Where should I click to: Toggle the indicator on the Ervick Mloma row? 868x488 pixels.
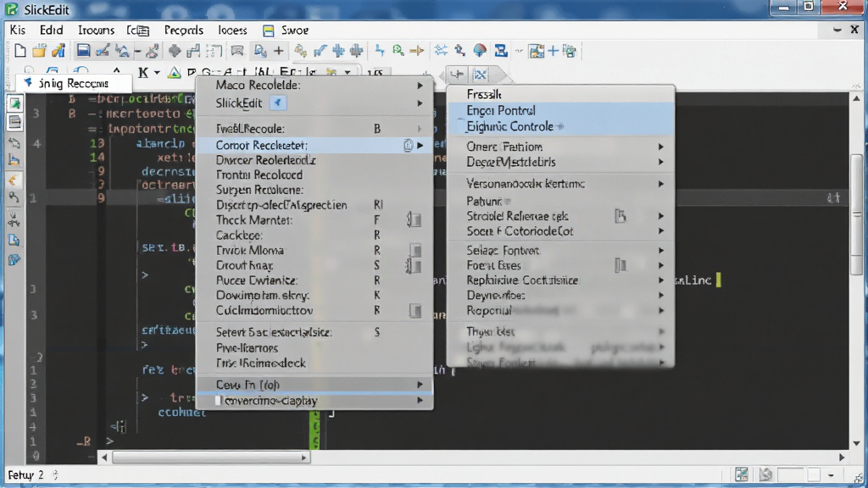[x=415, y=251]
